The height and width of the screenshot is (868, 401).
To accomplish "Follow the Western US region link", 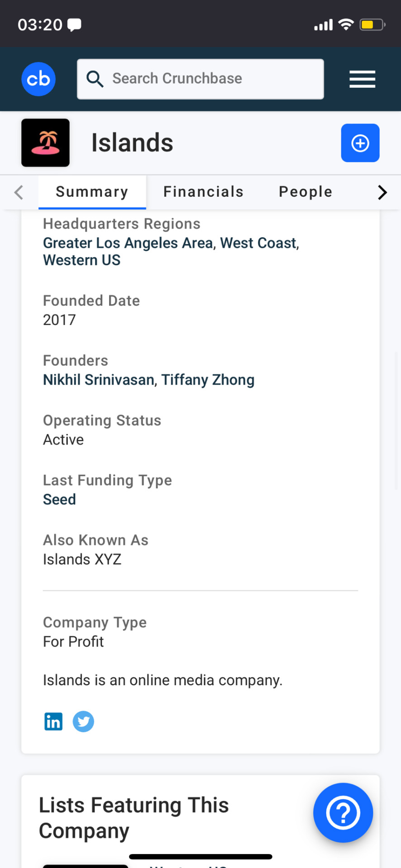I will [x=82, y=260].
